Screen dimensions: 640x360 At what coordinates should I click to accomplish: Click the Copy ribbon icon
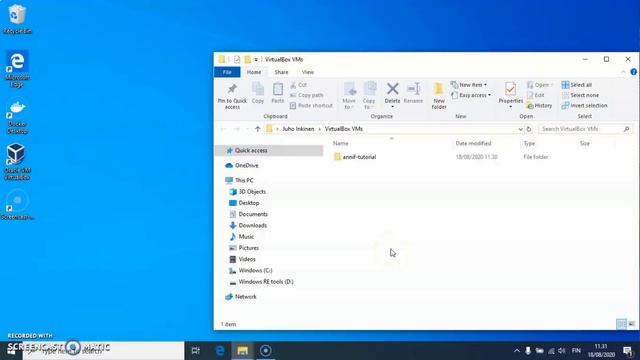pyautogui.click(x=258, y=89)
